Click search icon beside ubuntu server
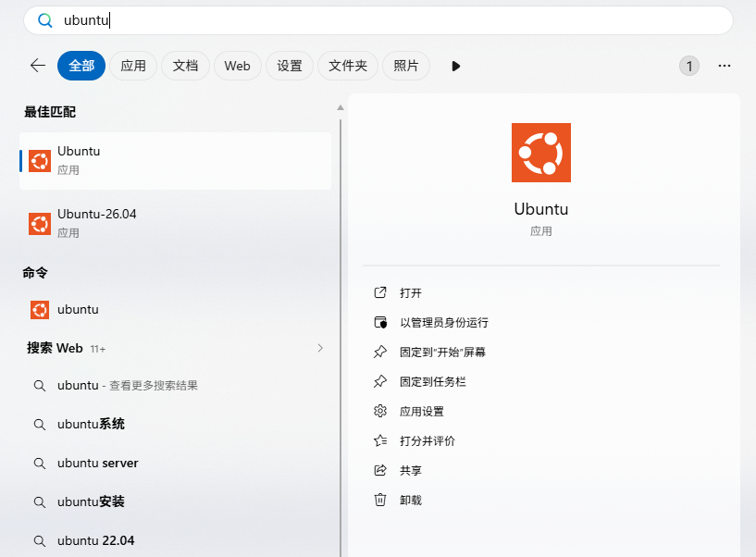Image resolution: width=756 pixels, height=557 pixels. pos(40,464)
